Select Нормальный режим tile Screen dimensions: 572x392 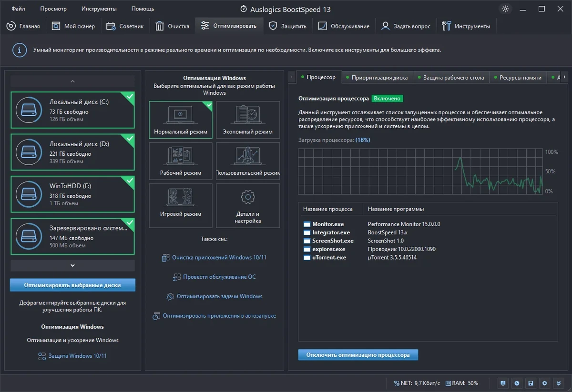[181, 120]
